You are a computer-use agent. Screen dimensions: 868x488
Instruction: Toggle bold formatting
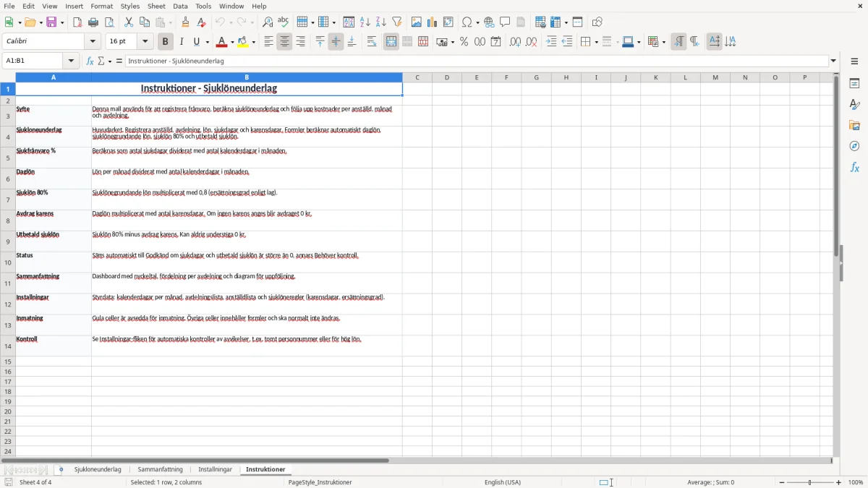pos(166,42)
